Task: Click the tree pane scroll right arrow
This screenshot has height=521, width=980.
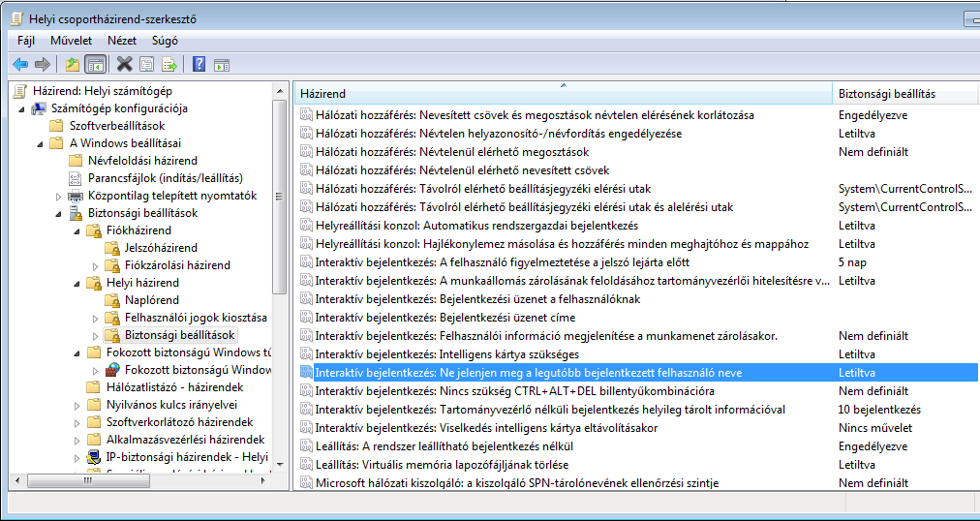Action: point(265,480)
